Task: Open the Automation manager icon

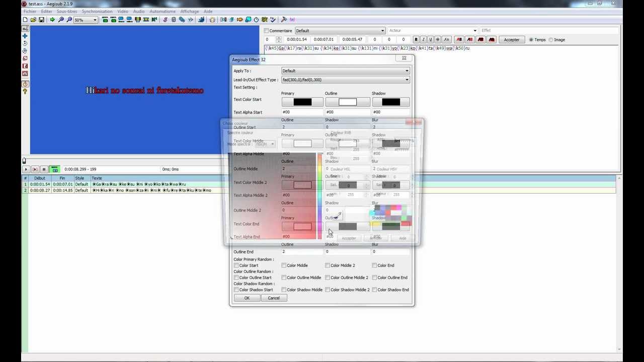Action: click(201, 20)
